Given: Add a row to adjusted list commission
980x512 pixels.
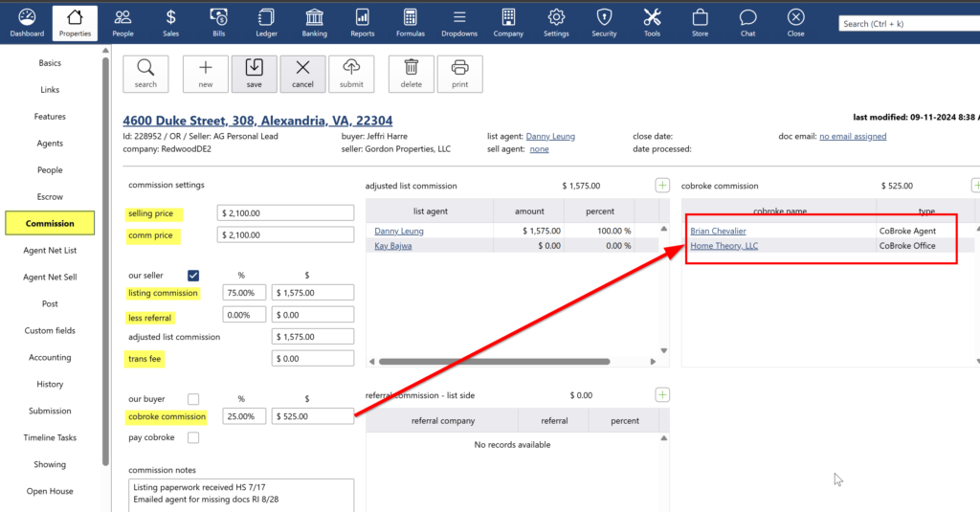Looking at the screenshot, I should [662, 185].
